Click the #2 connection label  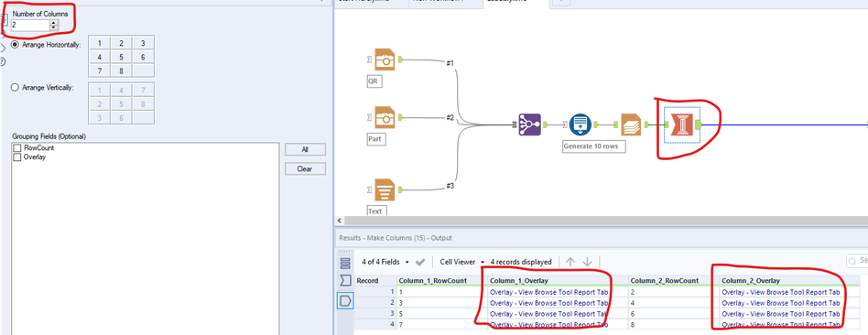(x=450, y=117)
